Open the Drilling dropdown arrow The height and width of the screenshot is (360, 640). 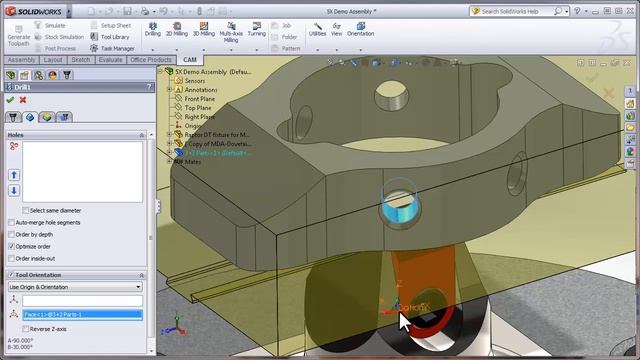tap(153, 50)
